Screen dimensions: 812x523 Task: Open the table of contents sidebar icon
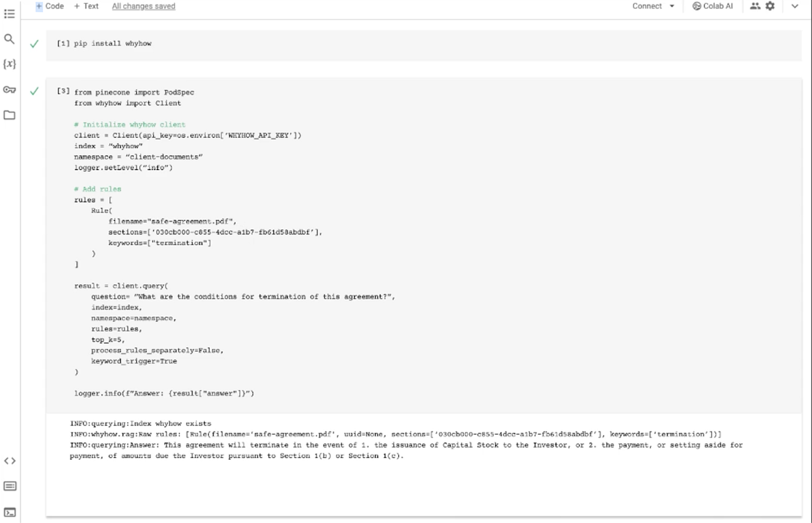tap(9, 13)
